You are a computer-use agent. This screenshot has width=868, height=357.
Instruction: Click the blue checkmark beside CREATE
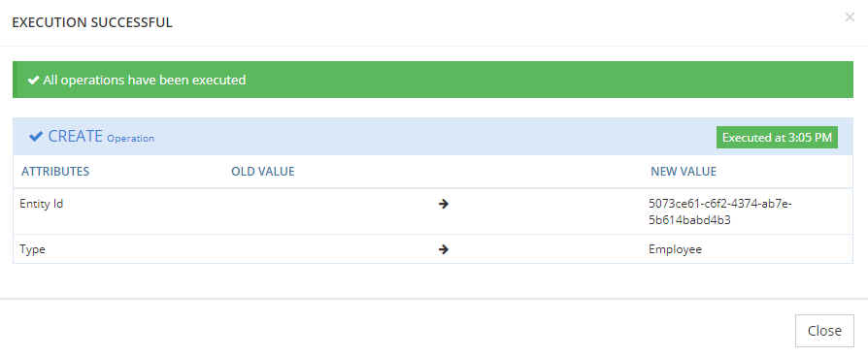pyautogui.click(x=36, y=136)
